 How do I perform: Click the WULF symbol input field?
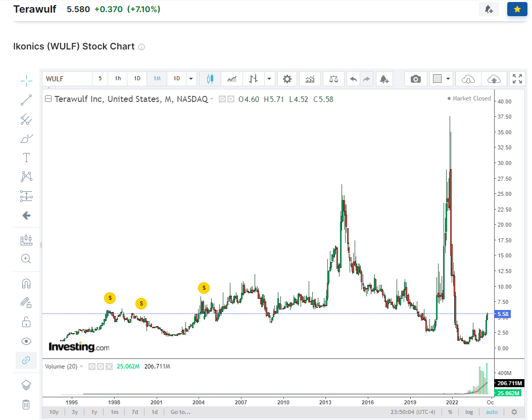coord(67,79)
